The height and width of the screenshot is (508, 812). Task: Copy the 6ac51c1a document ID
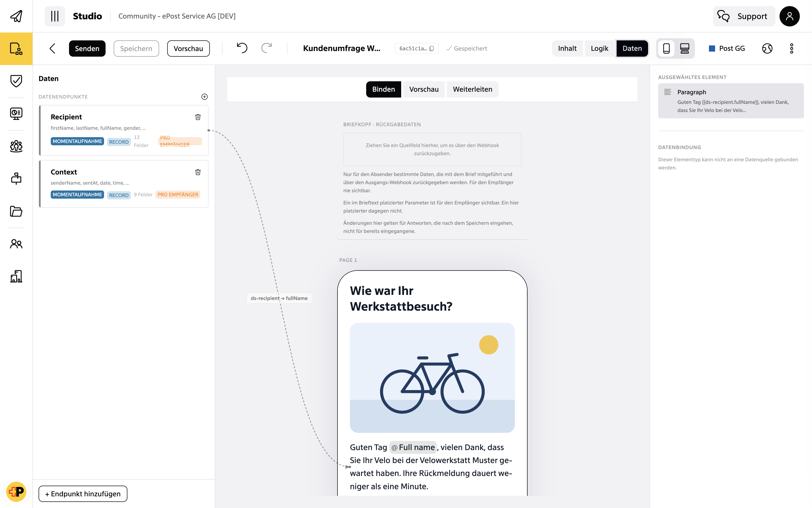pyautogui.click(x=416, y=48)
